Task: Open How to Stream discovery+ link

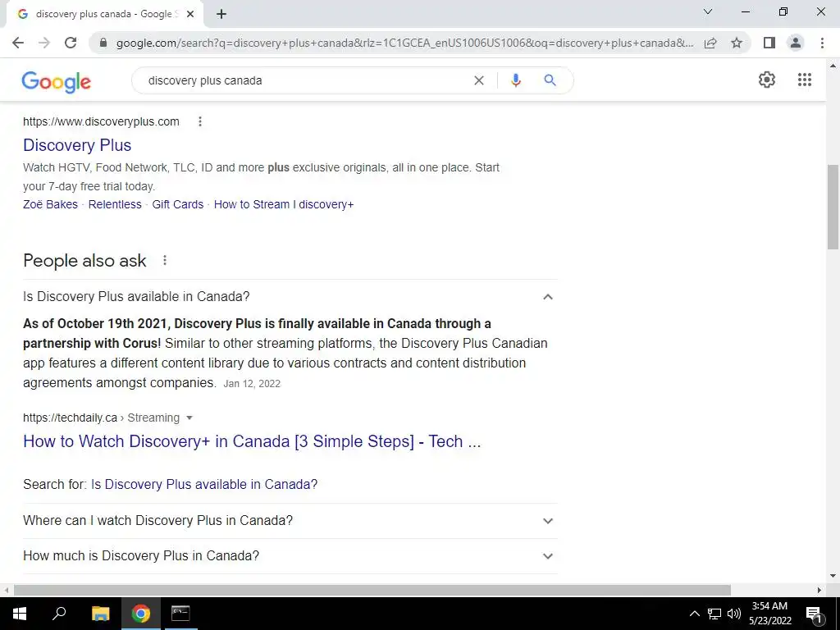Action: pyautogui.click(x=284, y=204)
